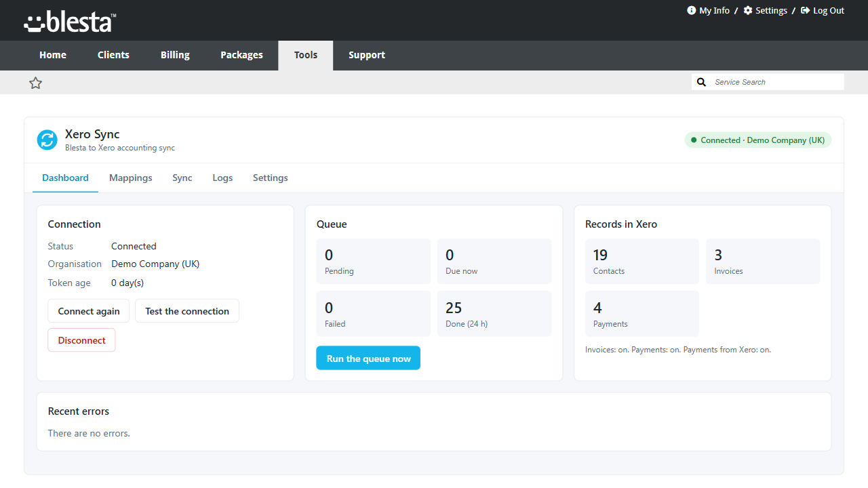Click the 'Connection' card heading
The height and width of the screenshot is (488, 868).
[x=75, y=224]
